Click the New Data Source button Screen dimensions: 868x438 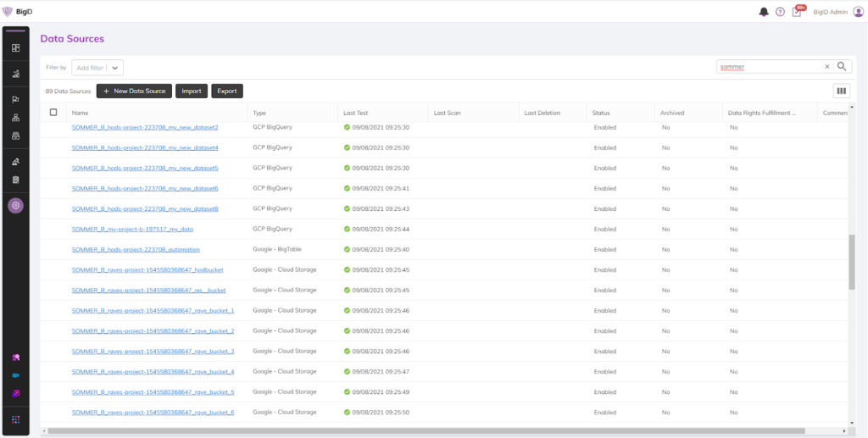point(134,91)
